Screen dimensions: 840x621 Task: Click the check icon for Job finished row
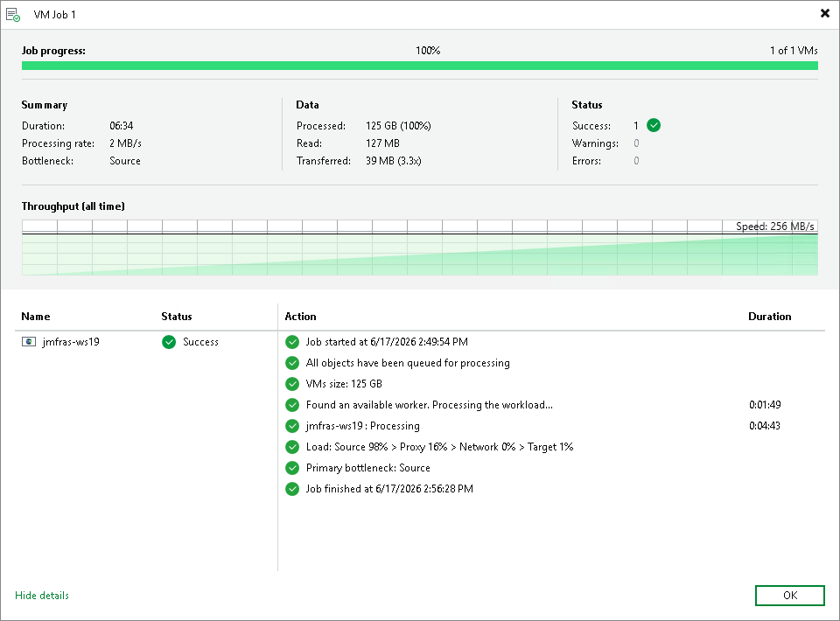click(292, 489)
